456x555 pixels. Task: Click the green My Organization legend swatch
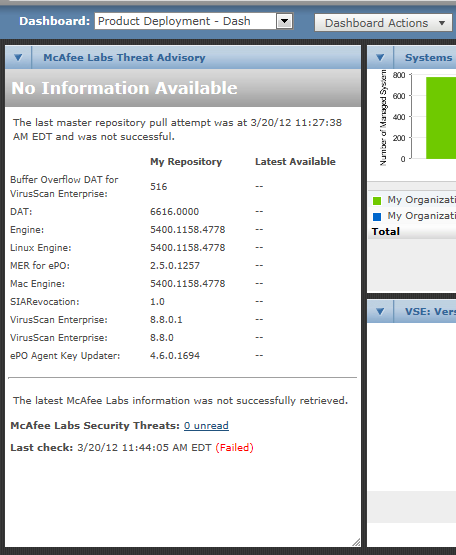pyautogui.click(x=377, y=201)
